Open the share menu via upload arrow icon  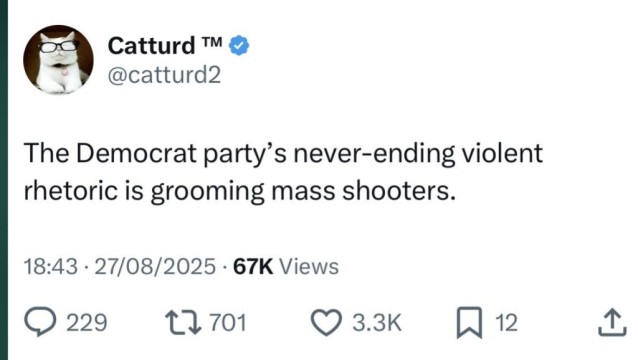tap(612, 323)
